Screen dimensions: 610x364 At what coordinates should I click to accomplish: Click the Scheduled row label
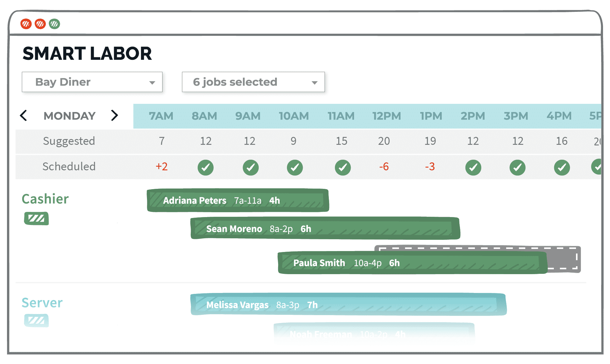[x=69, y=167]
